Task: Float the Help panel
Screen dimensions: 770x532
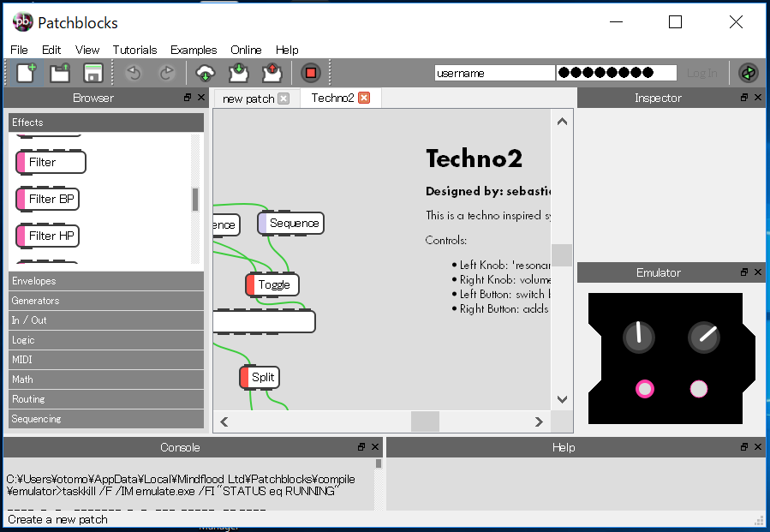Action: 744,446
